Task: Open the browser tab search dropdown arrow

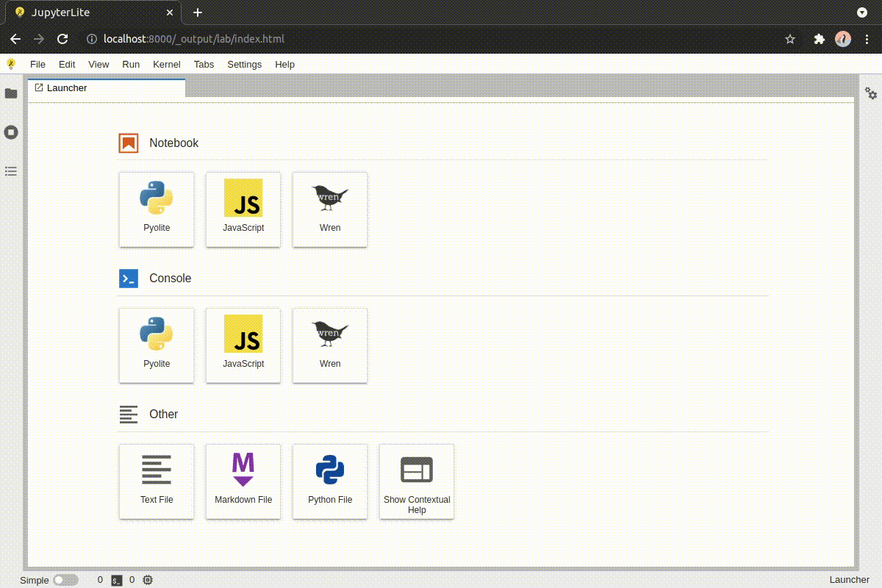Action: click(862, 12)
